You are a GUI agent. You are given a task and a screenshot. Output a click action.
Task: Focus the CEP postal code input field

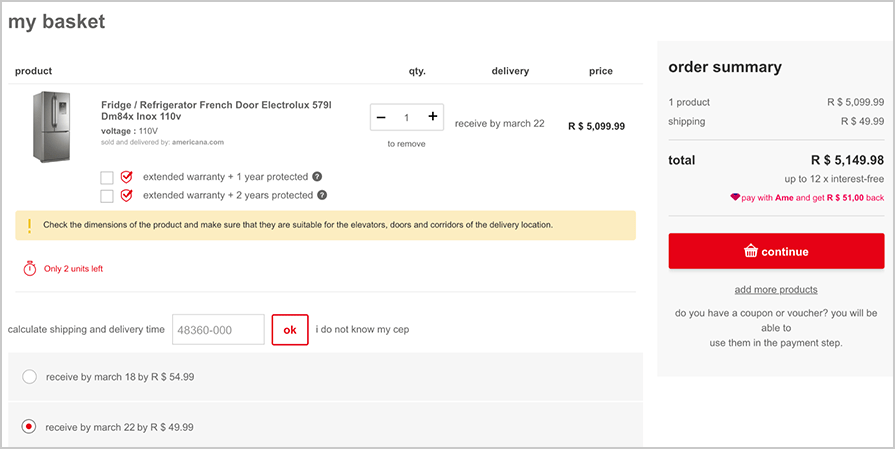coord(218,330)
